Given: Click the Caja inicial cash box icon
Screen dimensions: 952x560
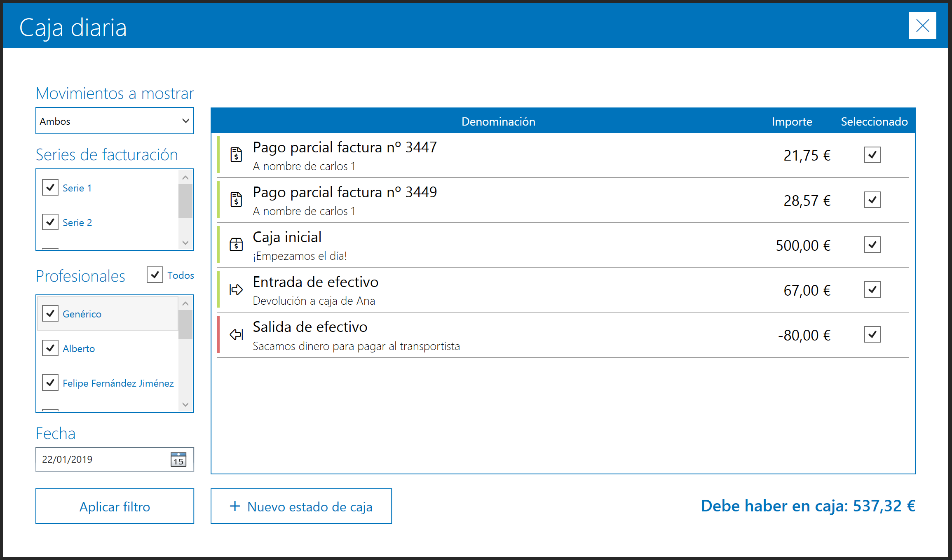Looking at the screenshot, I should pos(236,245).
